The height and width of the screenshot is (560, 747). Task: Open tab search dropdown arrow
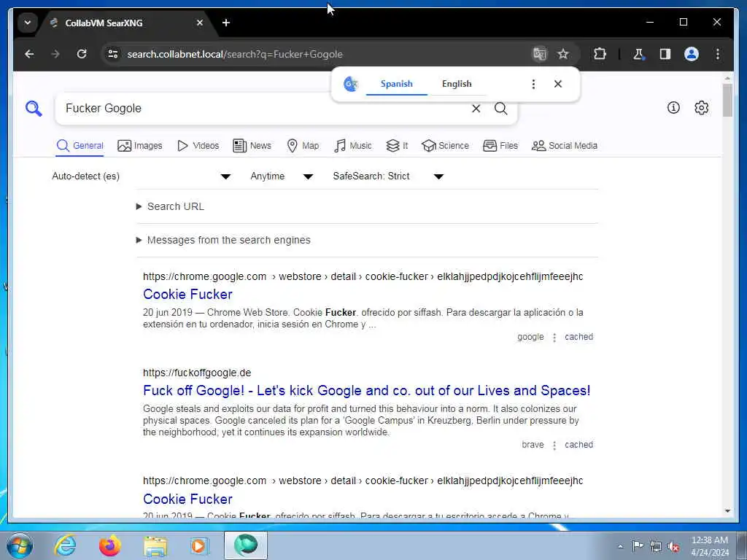[28, 23]
